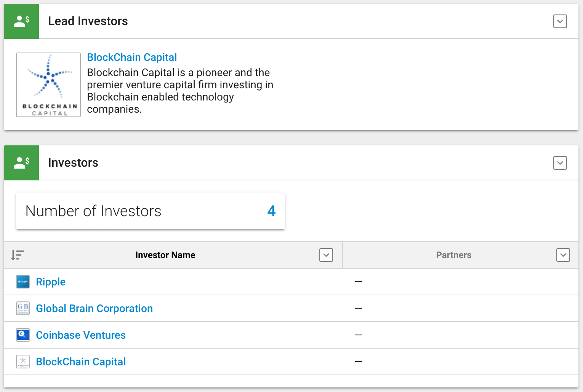Open the BlockChain Capital lead investor link

pos(132,57)
